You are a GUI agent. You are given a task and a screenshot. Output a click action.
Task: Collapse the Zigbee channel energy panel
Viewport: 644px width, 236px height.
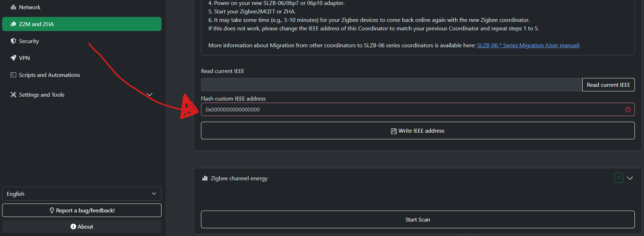tap(630, 178)
